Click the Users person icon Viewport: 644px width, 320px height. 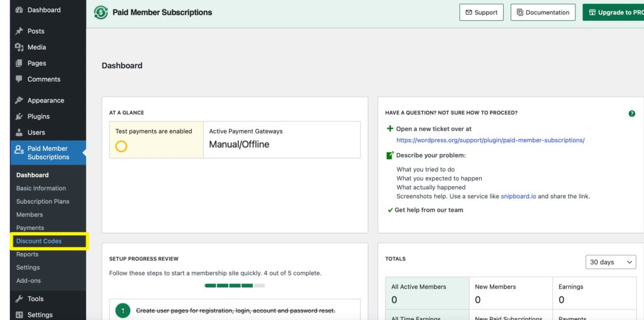19,132
